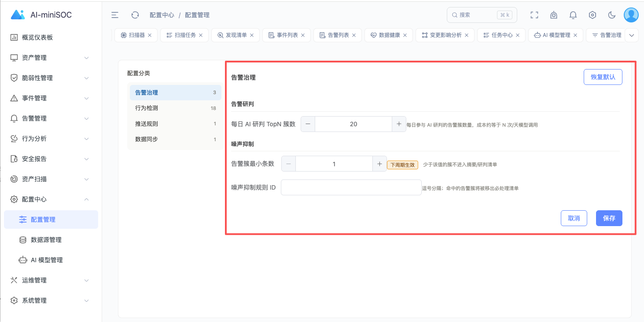644x322 pixels.
Task: Expand the 行为分析 sidebar menu
Action: tap(51, 139)
